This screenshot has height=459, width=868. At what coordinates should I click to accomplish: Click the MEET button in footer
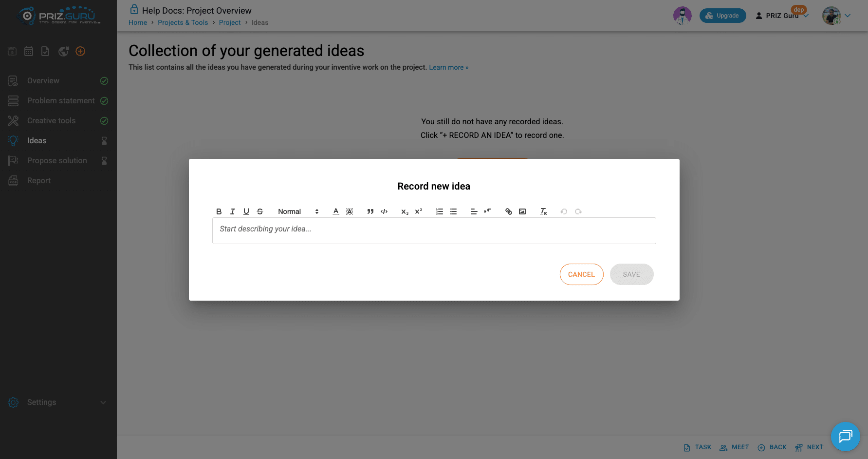pos(734,447)
